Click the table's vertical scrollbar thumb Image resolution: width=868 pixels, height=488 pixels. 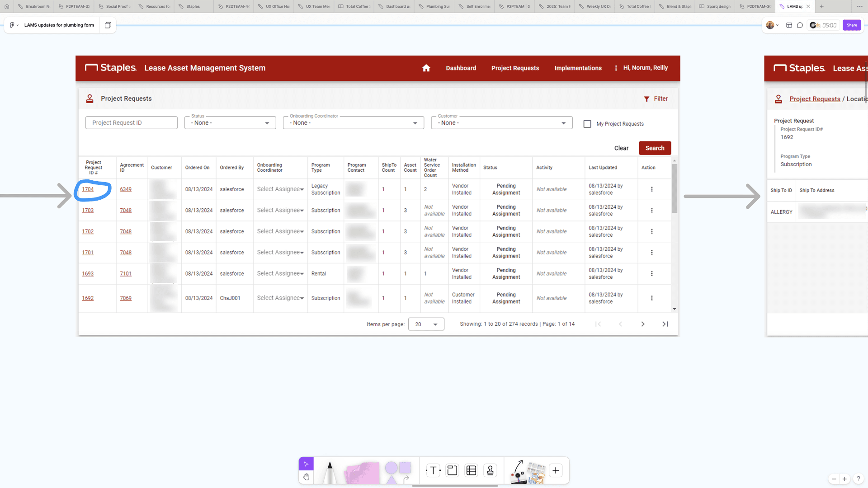[675, 188]
